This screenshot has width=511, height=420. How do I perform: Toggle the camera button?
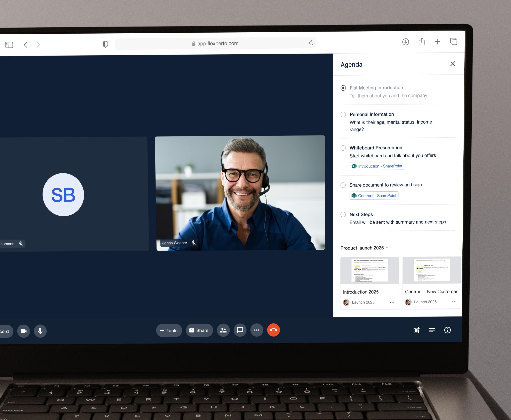tap(24, 331)
